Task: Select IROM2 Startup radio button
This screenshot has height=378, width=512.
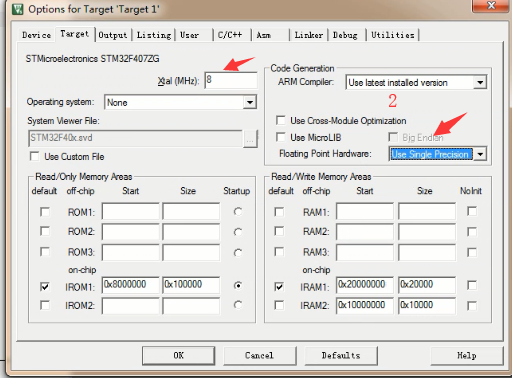Action: click(238, 305)
